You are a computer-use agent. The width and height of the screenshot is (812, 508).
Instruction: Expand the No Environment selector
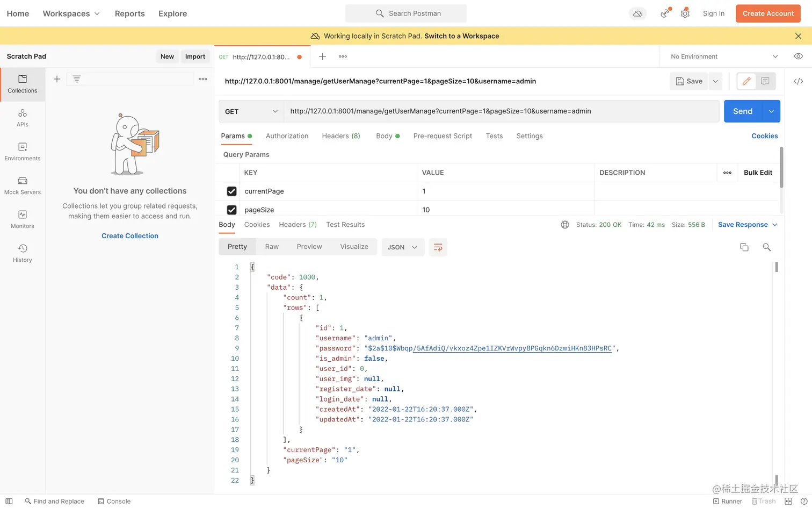coord(724,56)
